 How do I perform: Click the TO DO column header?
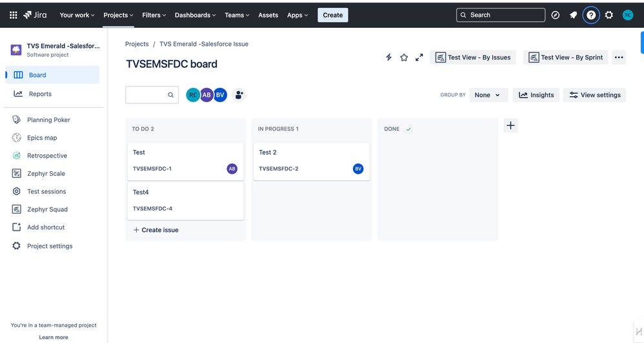tap(143, 129)
